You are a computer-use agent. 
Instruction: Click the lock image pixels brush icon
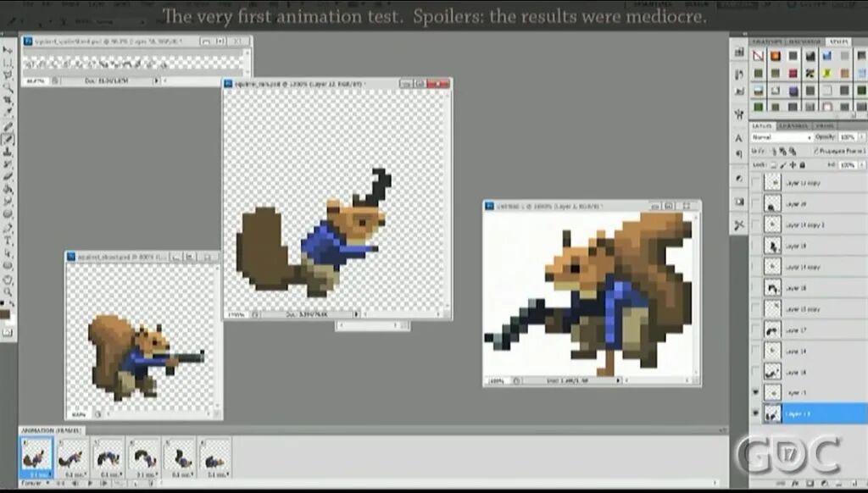pyautogui.click(x=783, y=165)
